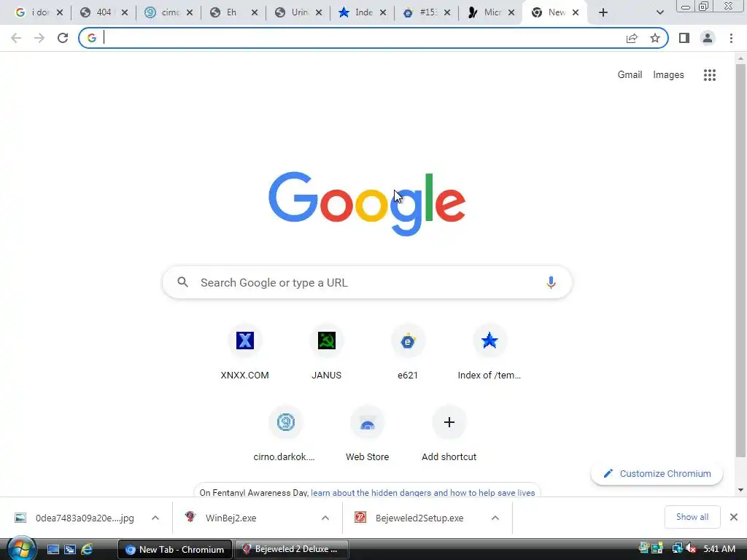The height and width of the screenshot is (560, 747).
Task: Open the cirno.darkok... shortcut
Action: click(285, 433)
